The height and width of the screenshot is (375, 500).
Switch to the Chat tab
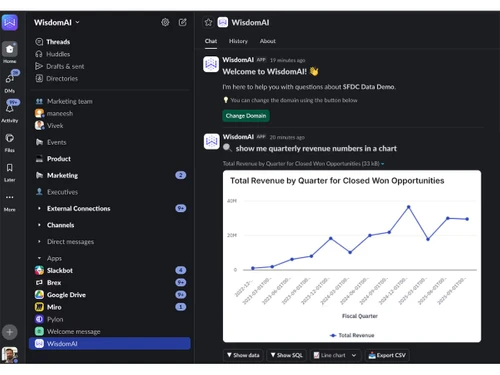point(211,41)
